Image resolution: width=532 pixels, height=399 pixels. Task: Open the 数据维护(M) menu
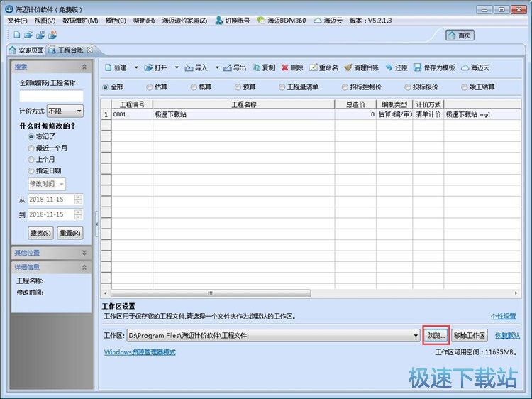click(x=80, y=21)
